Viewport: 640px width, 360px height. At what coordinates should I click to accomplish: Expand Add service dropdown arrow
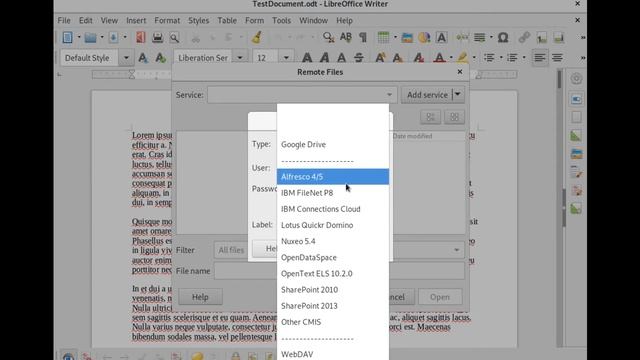(458, 95)
